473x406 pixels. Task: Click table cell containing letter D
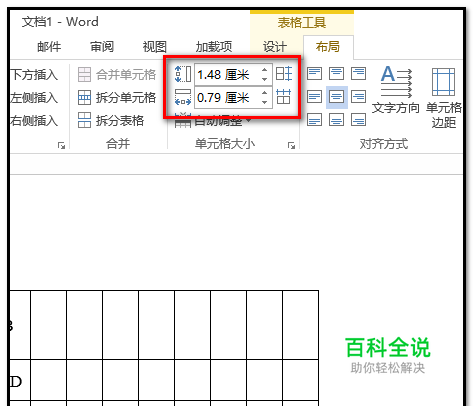[19, 380]
